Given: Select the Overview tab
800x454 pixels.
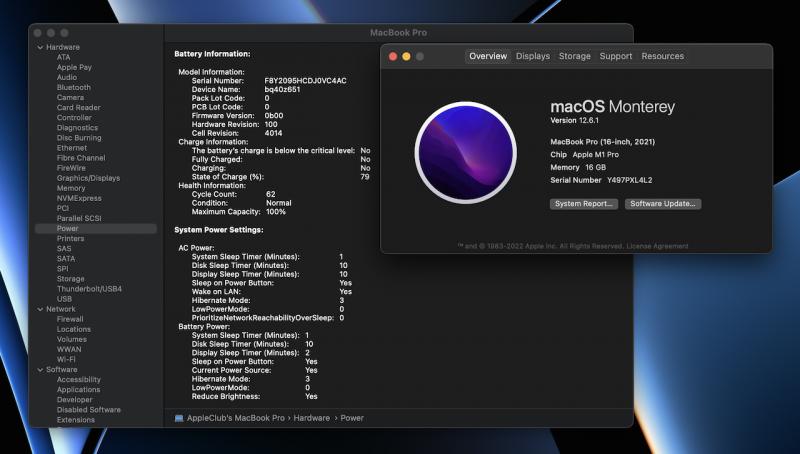Looking at the screenshot, I should 488,56.
